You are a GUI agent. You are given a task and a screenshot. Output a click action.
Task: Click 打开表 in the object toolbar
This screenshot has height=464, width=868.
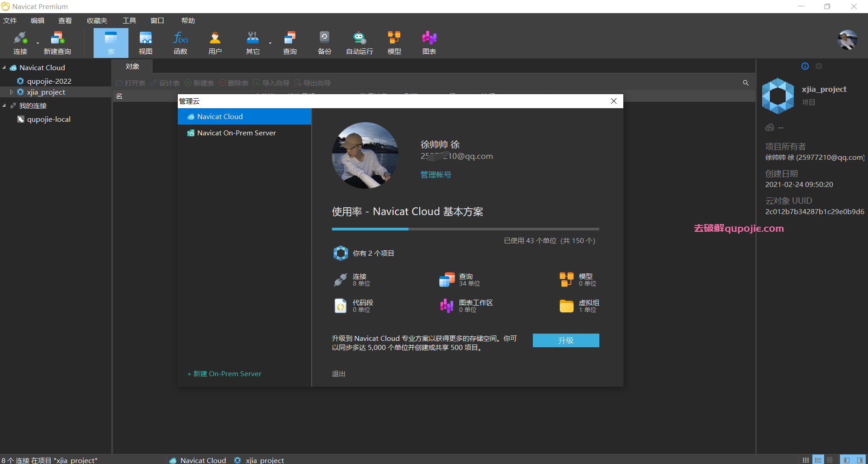130,83
